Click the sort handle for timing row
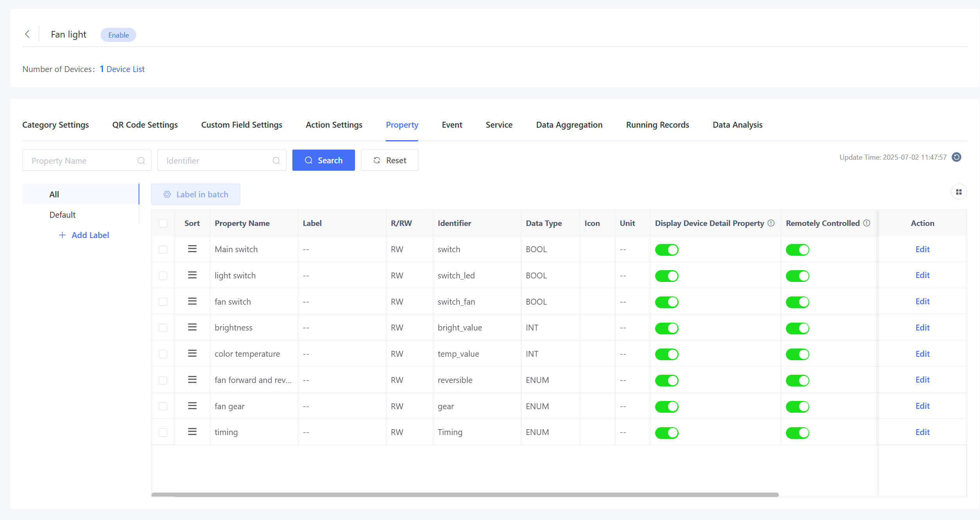This screenshot has height=520, width=980. click(x=192, y=432)
